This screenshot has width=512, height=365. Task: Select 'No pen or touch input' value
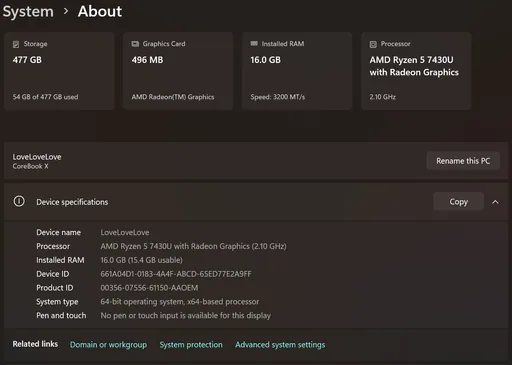click(186, 315)
